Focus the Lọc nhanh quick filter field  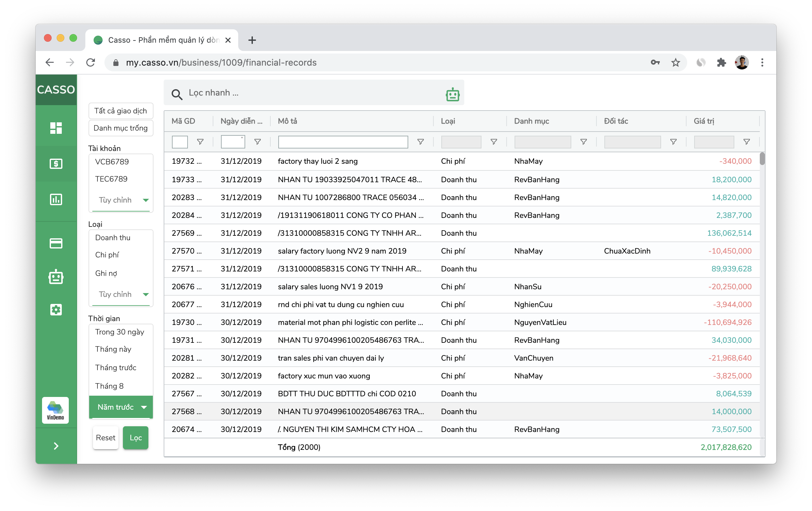[x=314, y=93]
